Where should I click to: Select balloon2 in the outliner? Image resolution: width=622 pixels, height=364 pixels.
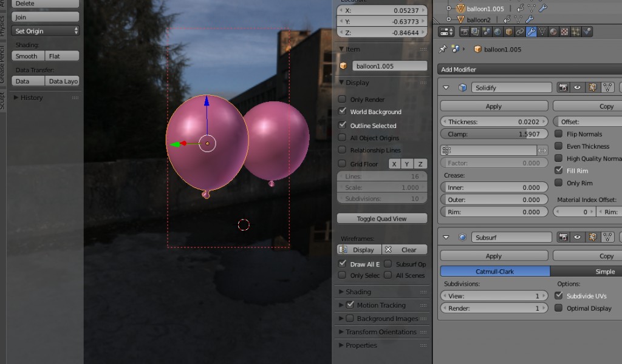click(x=479, y=19)
